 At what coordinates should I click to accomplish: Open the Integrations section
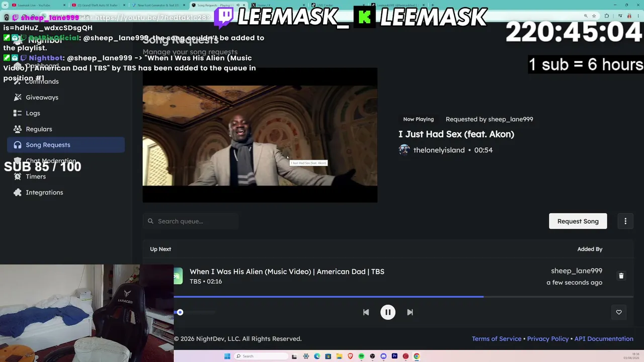tap(44, 193)
